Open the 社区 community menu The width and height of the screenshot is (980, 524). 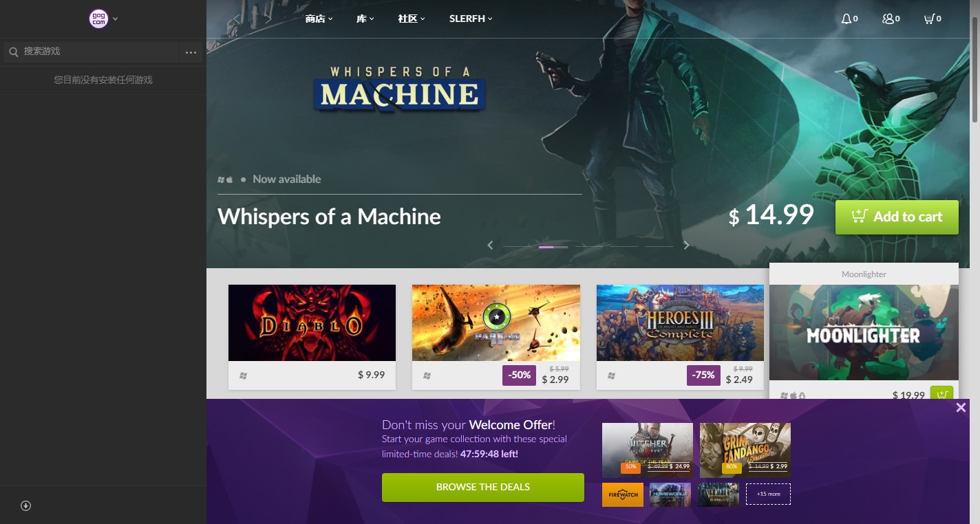click(412, 19)
